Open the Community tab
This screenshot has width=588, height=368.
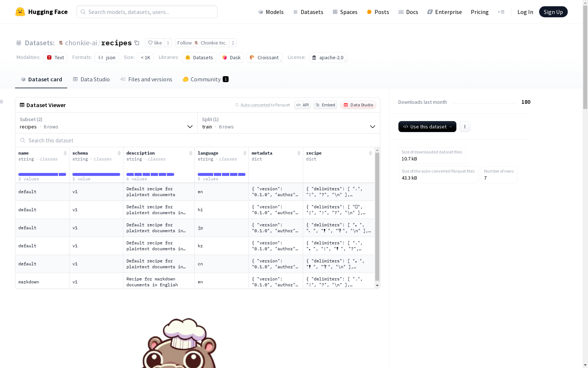(x=206, y=79)
